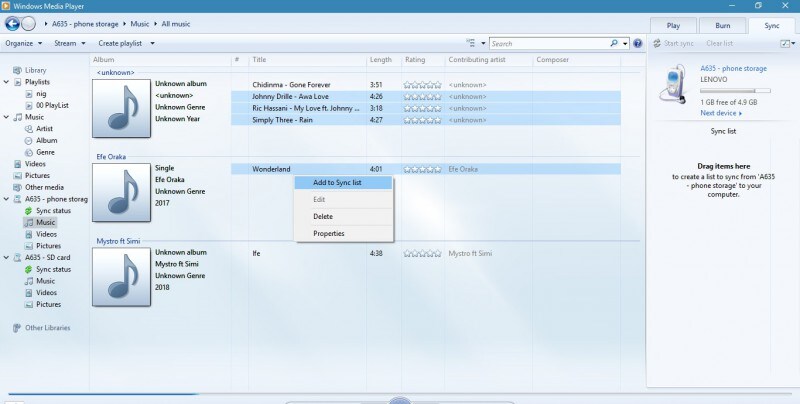Select the Wonderland track row
This screenshot has width=800, height=404.
(x=426, y=169)
